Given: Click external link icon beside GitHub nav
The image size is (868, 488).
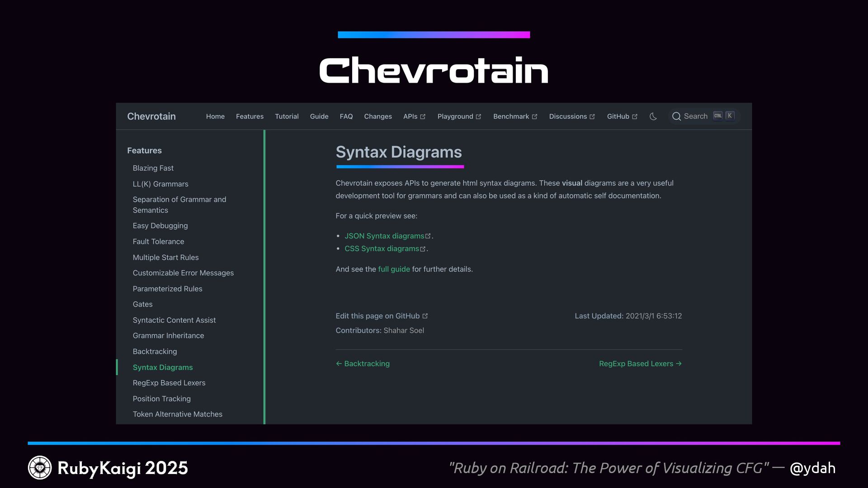Looking at the screenshot, I should [635, 117].
